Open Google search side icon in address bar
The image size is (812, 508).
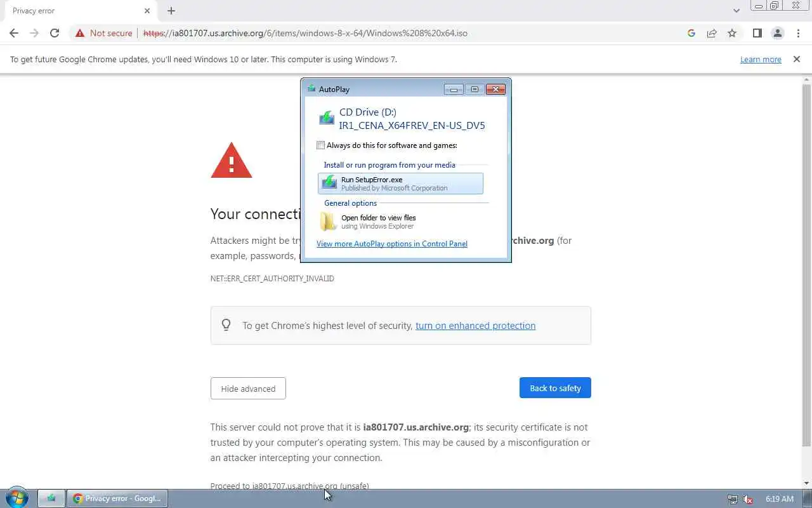tap(691, 33)
